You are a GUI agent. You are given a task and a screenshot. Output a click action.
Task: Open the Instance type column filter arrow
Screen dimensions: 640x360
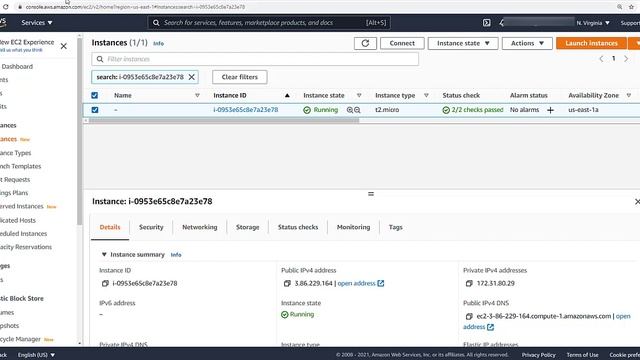[x=426, y=96]
